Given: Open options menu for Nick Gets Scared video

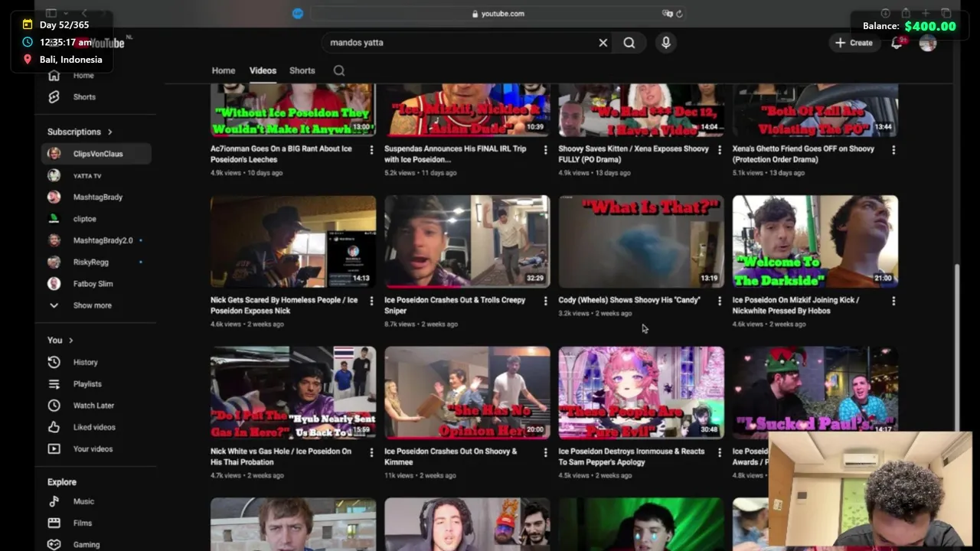Looking at the screenshot, I should pyautogui.click(x=372, y=302).
